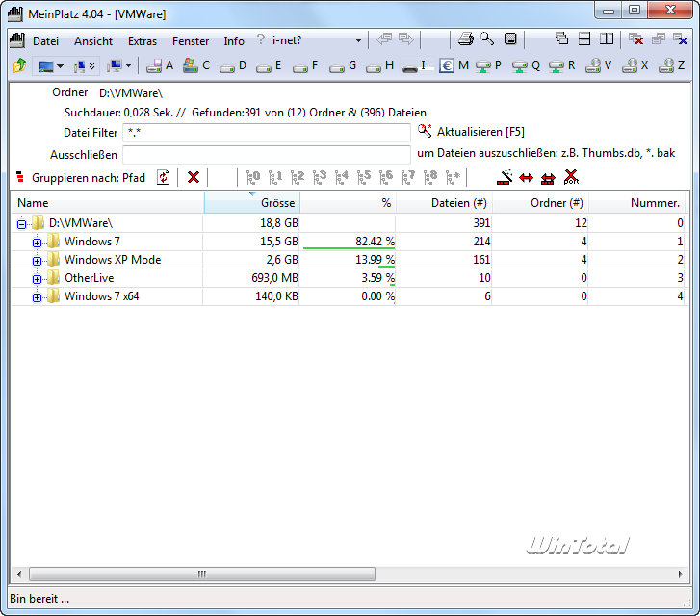Select drive G
This screenshot has height=616, width=700.
pyautogui.click(x=343, y=66)
